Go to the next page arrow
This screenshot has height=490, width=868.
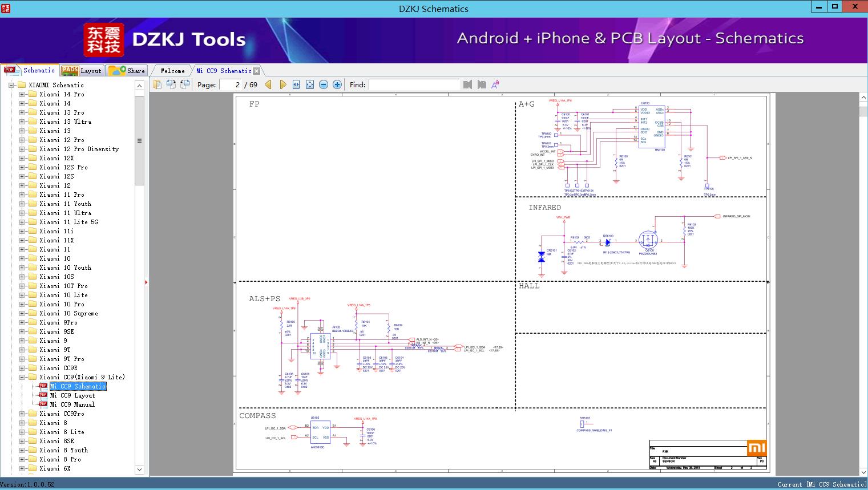(x=282, y=84)
